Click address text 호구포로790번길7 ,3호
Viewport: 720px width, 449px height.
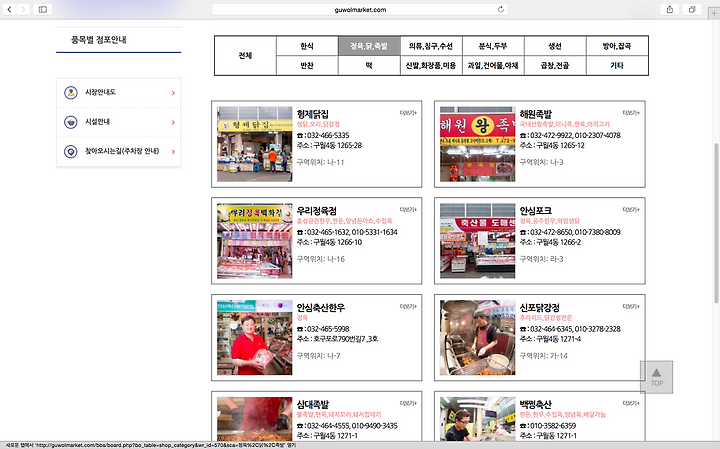click(x=346, y=339)
